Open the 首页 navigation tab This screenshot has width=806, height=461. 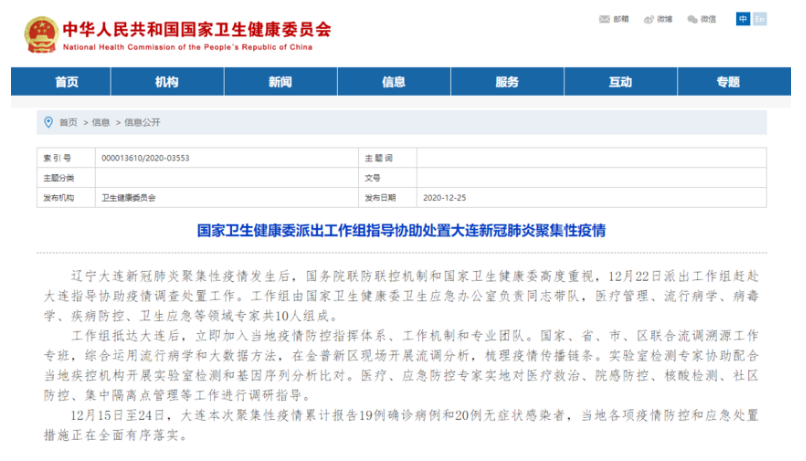tap(66, 82)
